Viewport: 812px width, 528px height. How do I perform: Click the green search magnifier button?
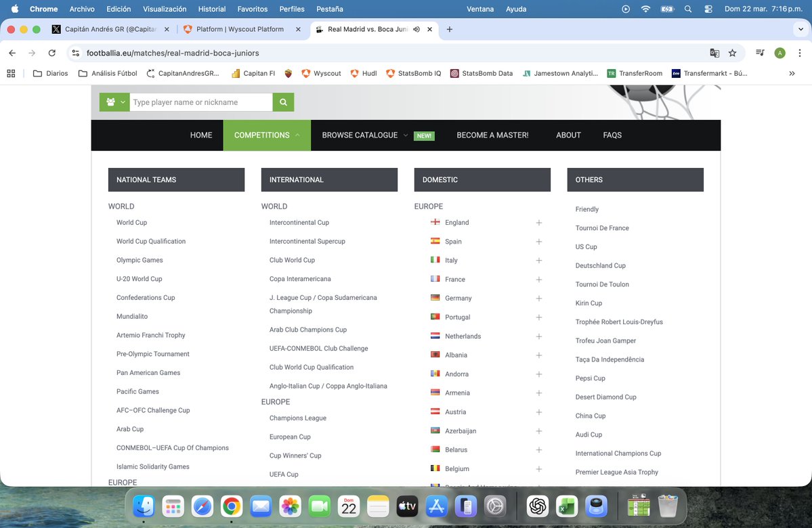pos(283,102)
